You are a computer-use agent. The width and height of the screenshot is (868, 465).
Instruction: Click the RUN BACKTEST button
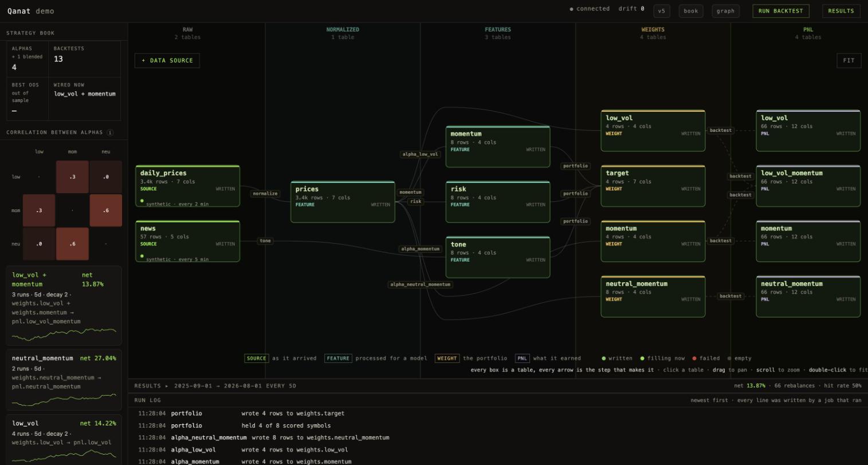780,11
